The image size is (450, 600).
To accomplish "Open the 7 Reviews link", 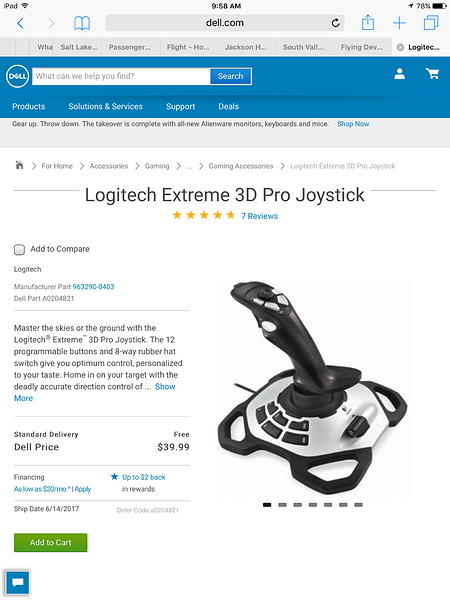I will point(259,216).
